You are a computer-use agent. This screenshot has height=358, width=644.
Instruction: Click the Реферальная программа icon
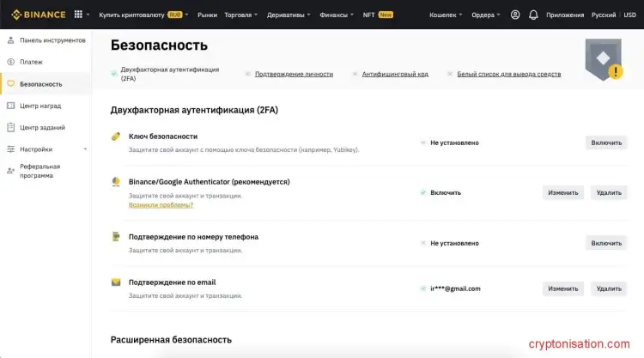[10, 171]
